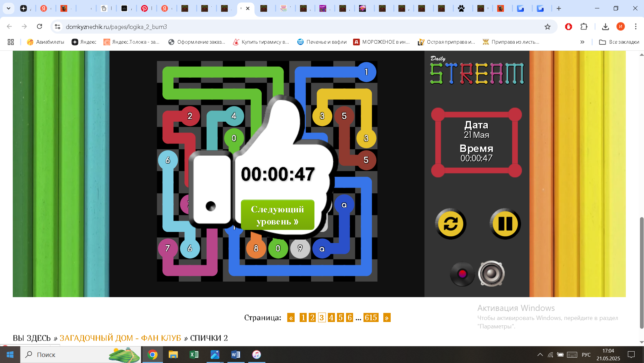Click the grey node numbered 9

tap(300, 248)
